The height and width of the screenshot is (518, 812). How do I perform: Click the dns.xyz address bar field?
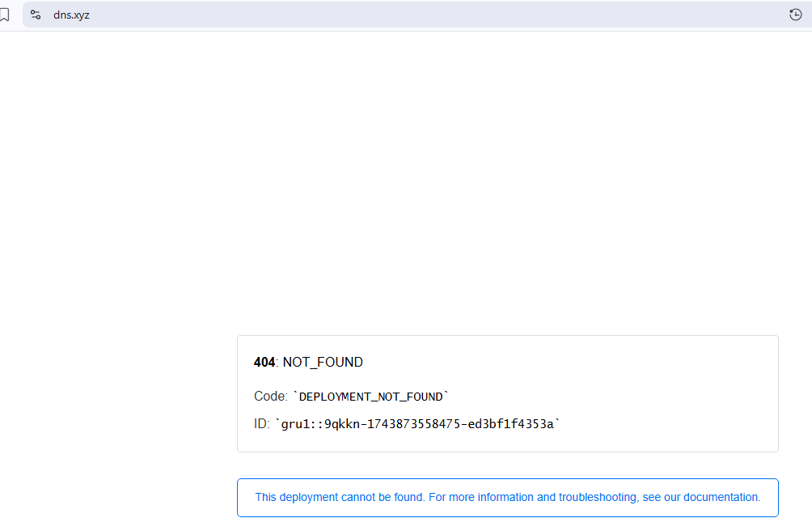[417, 15]
